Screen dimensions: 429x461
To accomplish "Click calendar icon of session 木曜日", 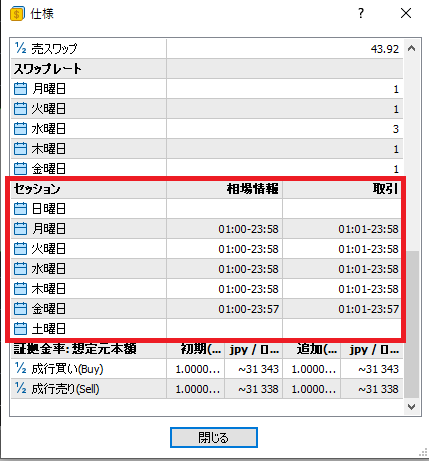I will 20,289.
